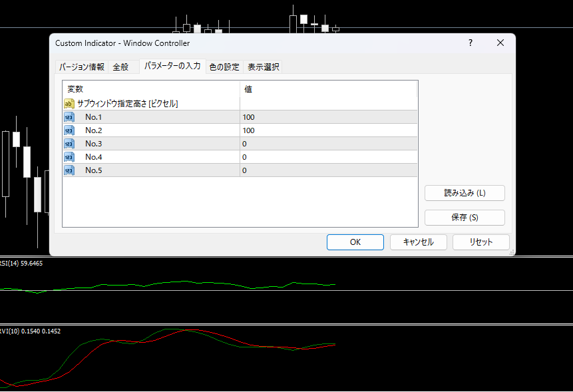
Task: Click the No.3 variable name
Action: [x=94, y=144]
